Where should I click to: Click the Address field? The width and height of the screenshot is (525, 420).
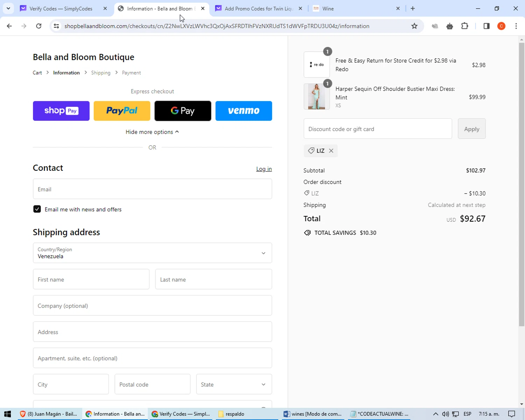tap(152, 332)
